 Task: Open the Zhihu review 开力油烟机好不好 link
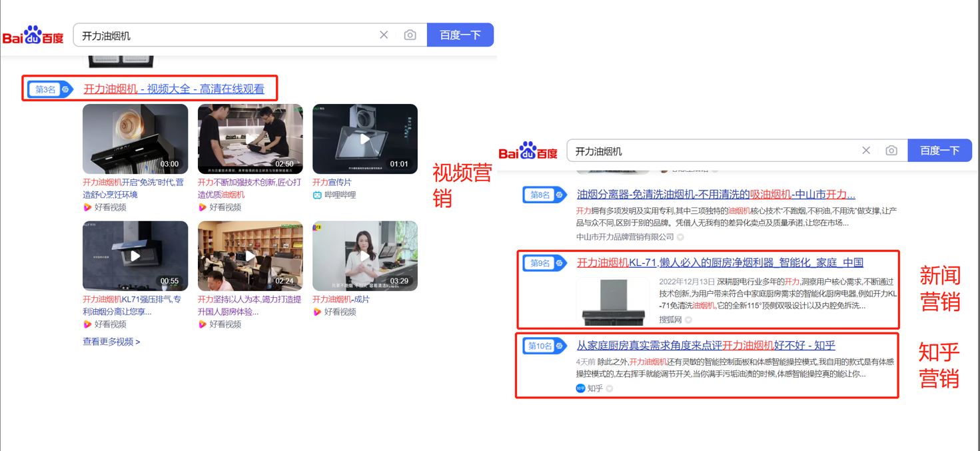(x=706, y=345)
